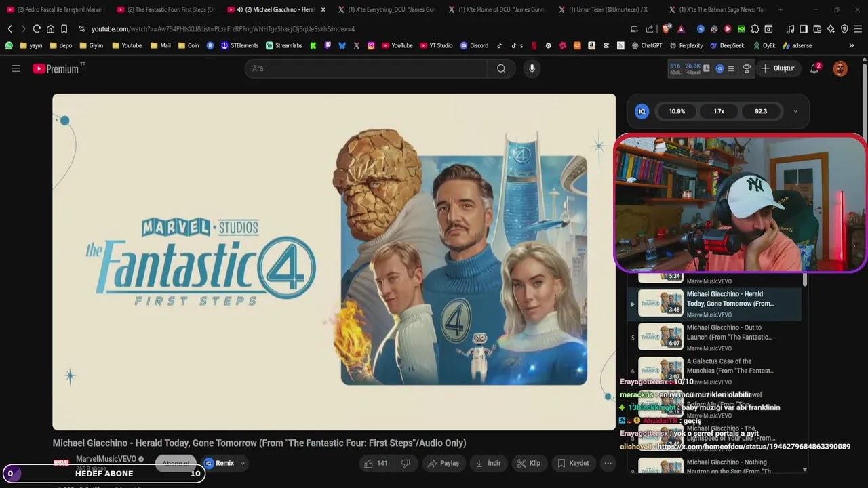868x488 pixels.
Task: Open YouTube notifications bell
Action: point(815,68)
